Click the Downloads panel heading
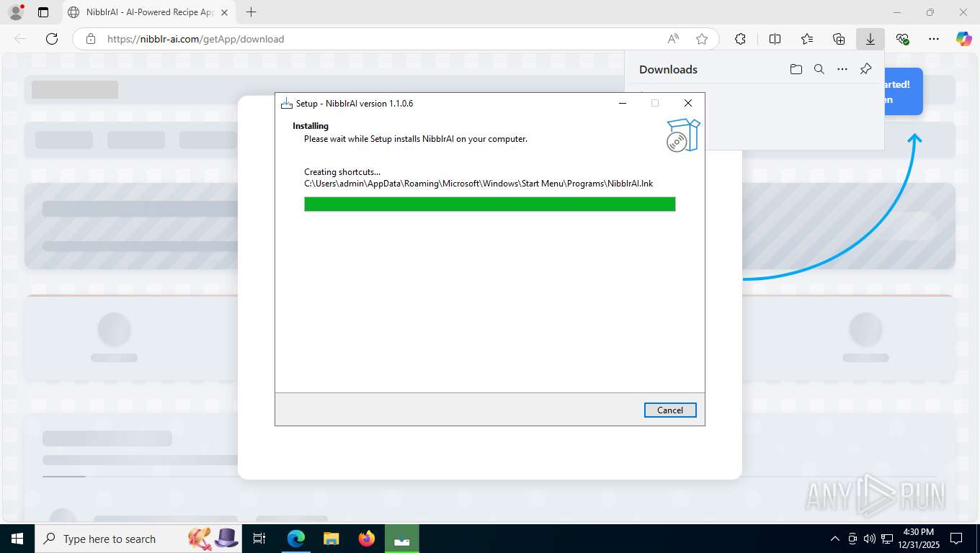The width and height of the screenshot is (980, 553). (x=668, y=69)
